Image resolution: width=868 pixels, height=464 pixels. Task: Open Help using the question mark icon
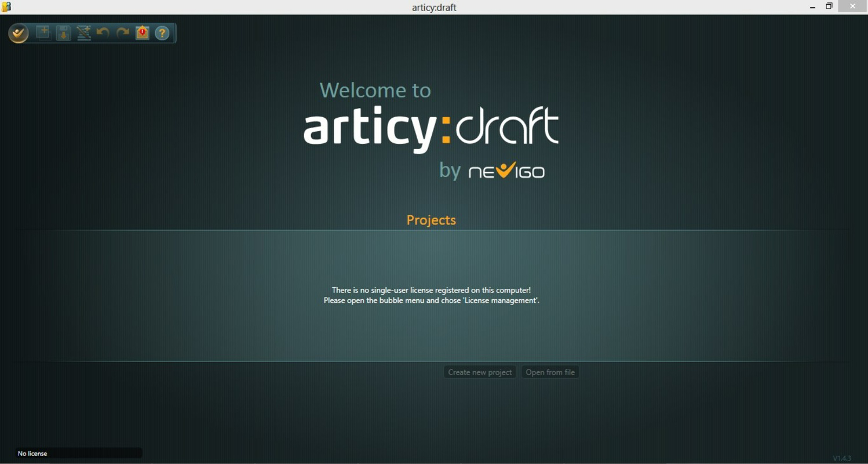[x=161, y=32]
